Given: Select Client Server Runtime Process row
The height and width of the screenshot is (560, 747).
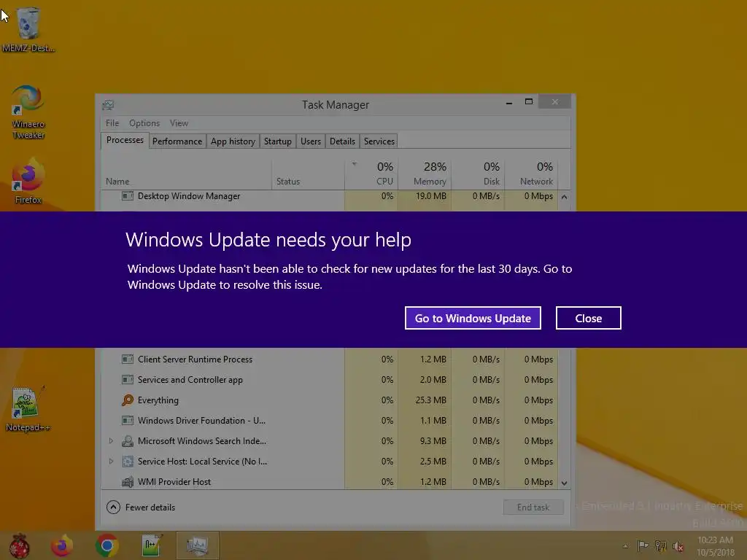Looking at the screenshot, I should pos(330,359).
